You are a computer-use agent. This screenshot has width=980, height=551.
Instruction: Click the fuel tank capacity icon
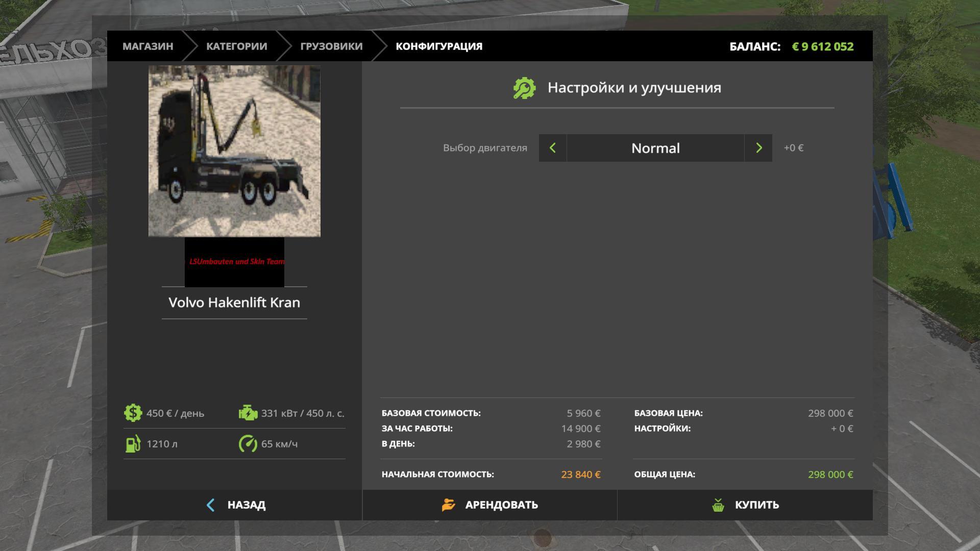[x=133, y=443]
